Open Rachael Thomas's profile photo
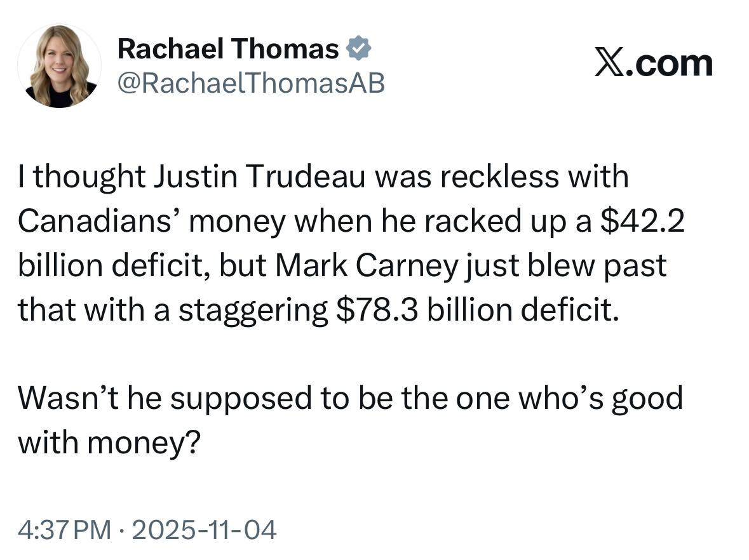Image resolution: width=749 pixels, height=560 pixels. point(59,66)
